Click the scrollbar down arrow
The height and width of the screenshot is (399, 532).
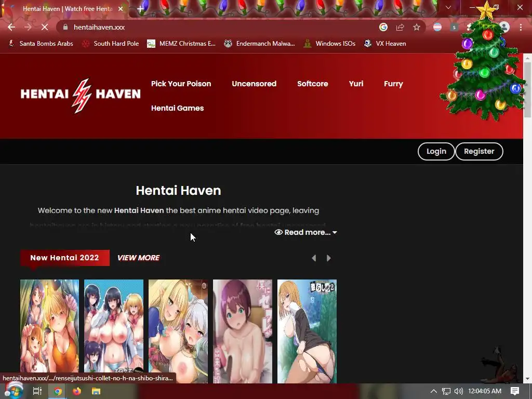coord(528,379)
